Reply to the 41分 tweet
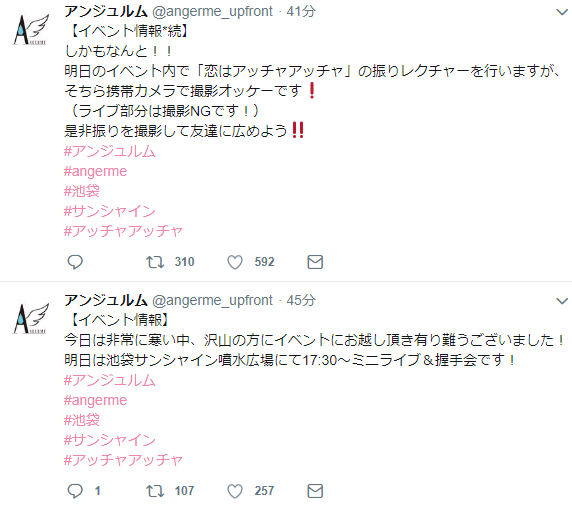 (75, 262)
